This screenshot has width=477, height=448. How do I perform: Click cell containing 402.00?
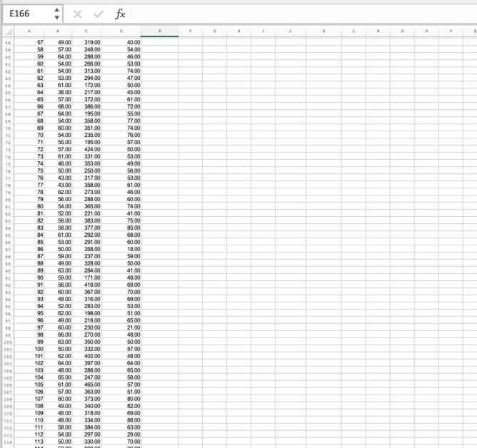(86, 356)
